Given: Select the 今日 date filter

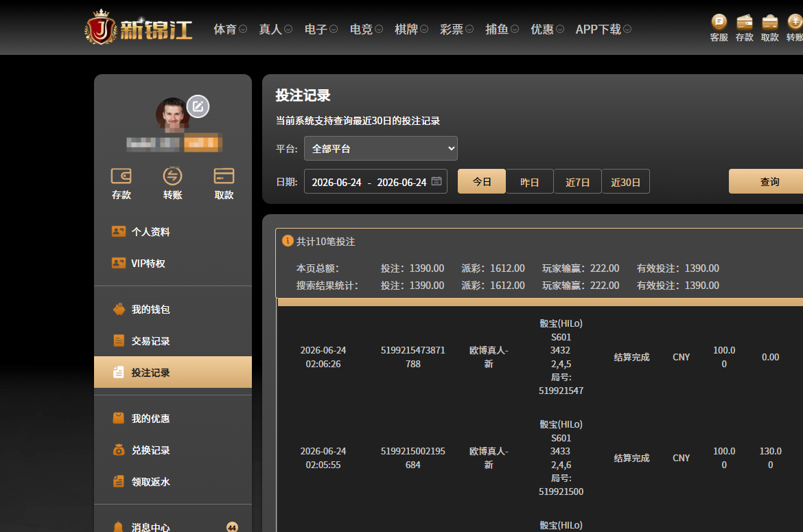Looking at the screenshot, I should 481,182.
